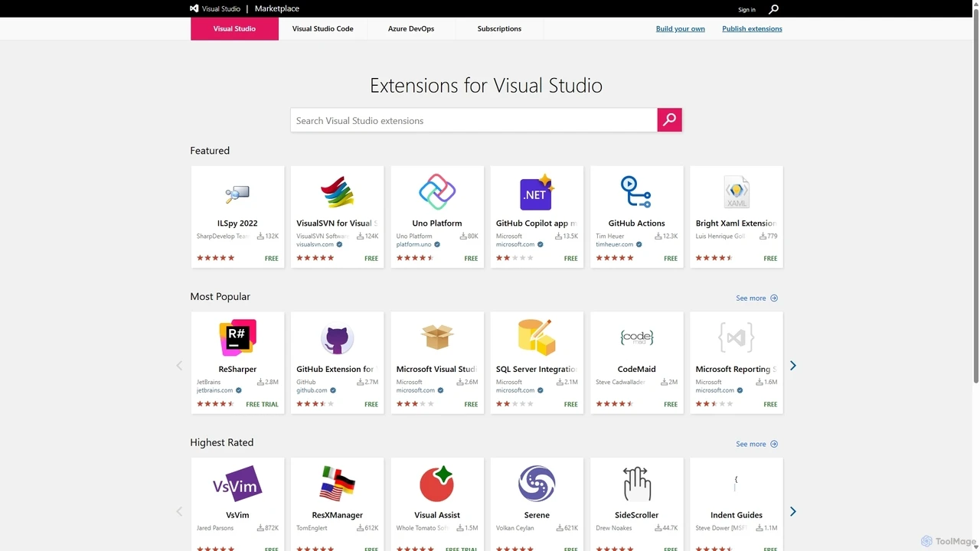Image resolution: width=980 pixels, height=551 pixels.
Task: Open the CodeMaid {code} icon
Action: pos(636,337)
